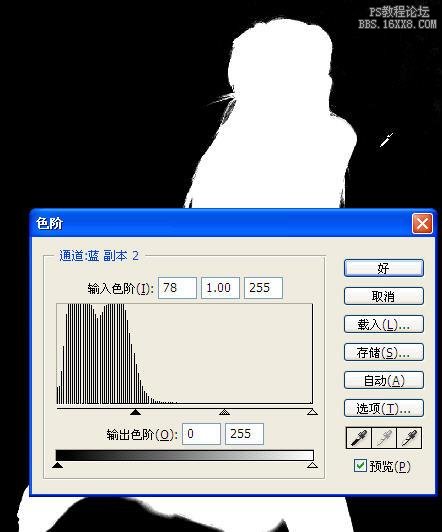Click the output highlight field showing 255
The height and width of the screenshot is (532, 442).
(244, 434)
